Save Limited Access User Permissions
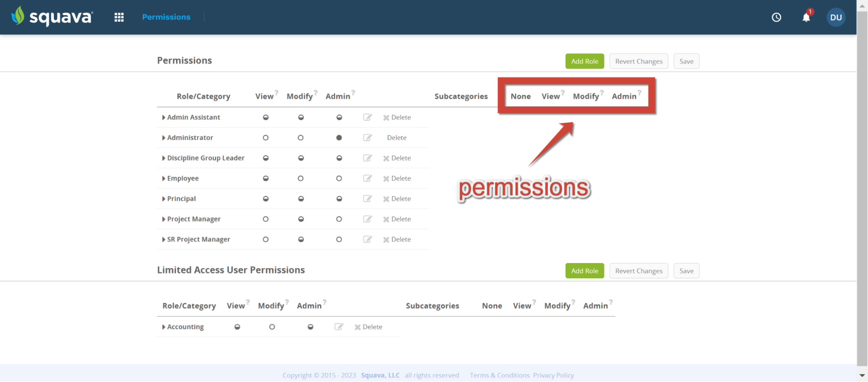Viewport: 868px width, 382px height. point(686,271)
